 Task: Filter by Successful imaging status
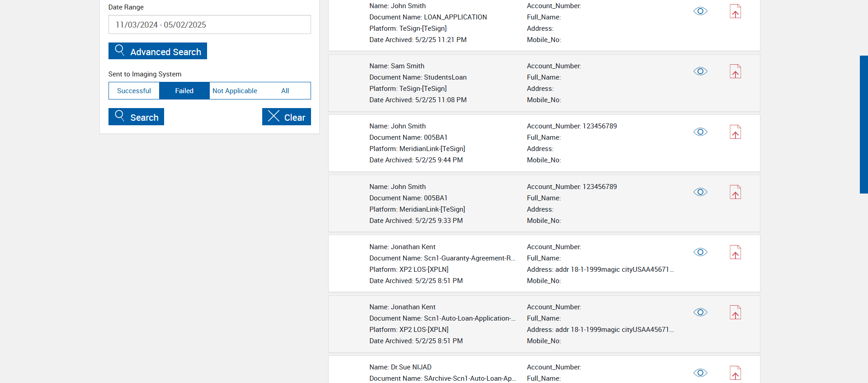(x=134, y=90)
